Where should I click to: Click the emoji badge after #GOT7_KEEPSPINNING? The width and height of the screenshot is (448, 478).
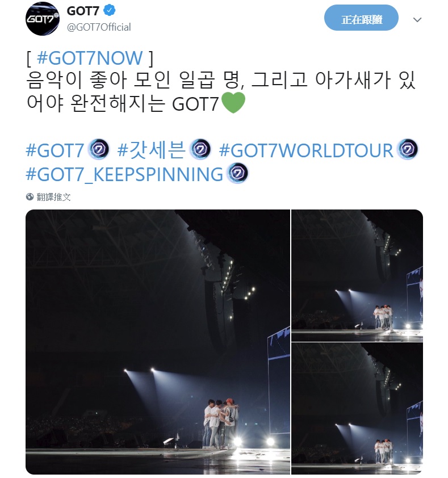coord(237,174)
